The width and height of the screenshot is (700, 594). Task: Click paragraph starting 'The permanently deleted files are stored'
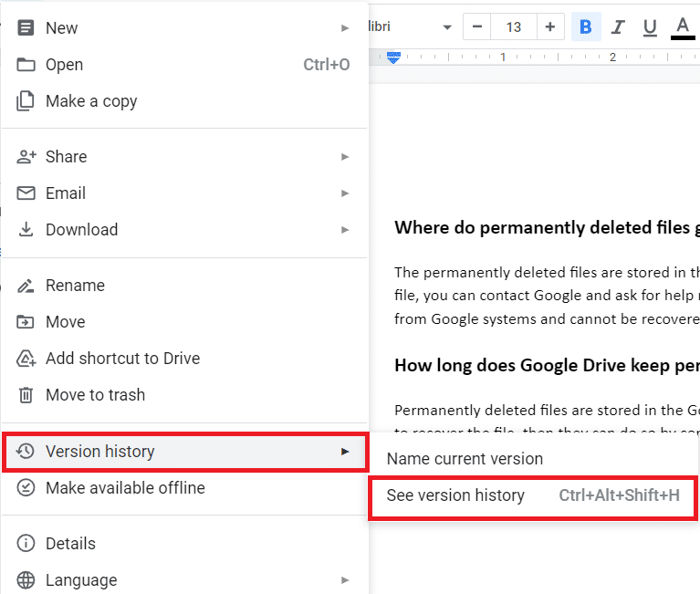pos(547,296)
